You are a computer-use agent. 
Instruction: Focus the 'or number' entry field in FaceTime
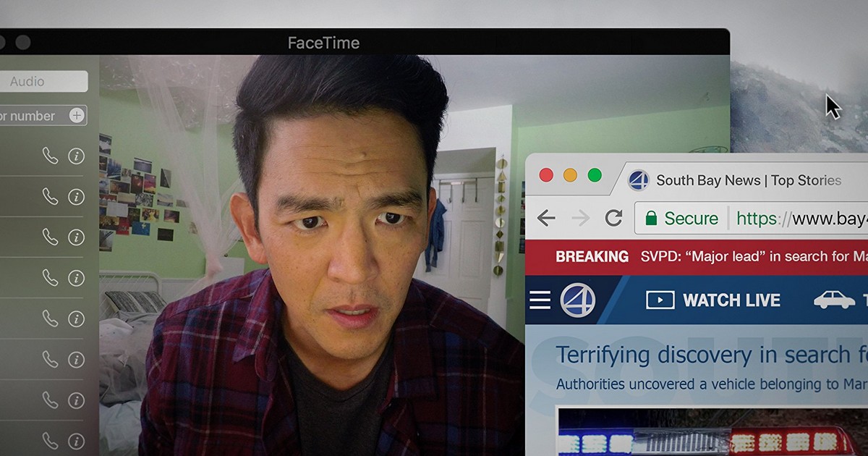tap(43, 116)
